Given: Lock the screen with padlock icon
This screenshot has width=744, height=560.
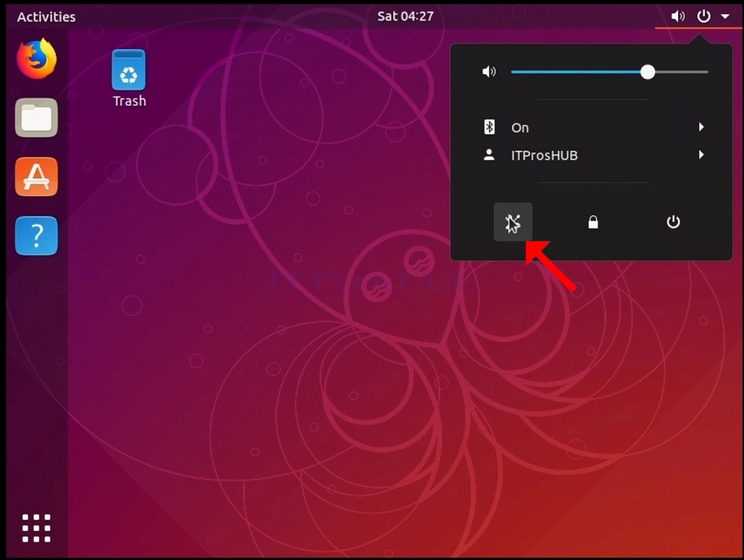Looking at the screenshot, I should (x=593, y=222).
